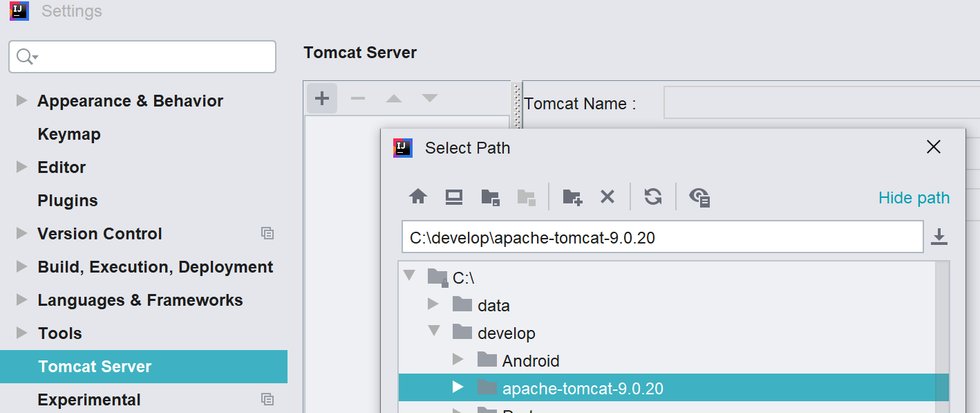Click the Tomcat Name input field
Image resolution: width=980 pixels, height=413 pixels.
click(x=821, y=102)
